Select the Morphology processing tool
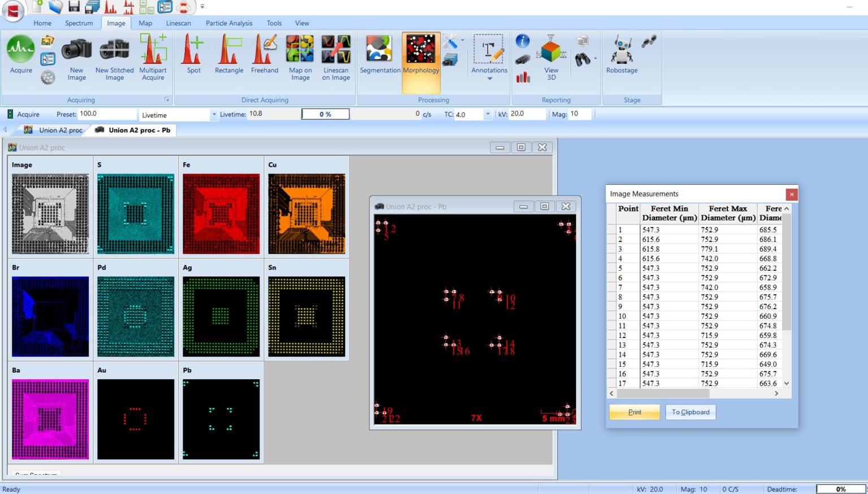This screenshot has width=868, height=494. tap(419, 55)
